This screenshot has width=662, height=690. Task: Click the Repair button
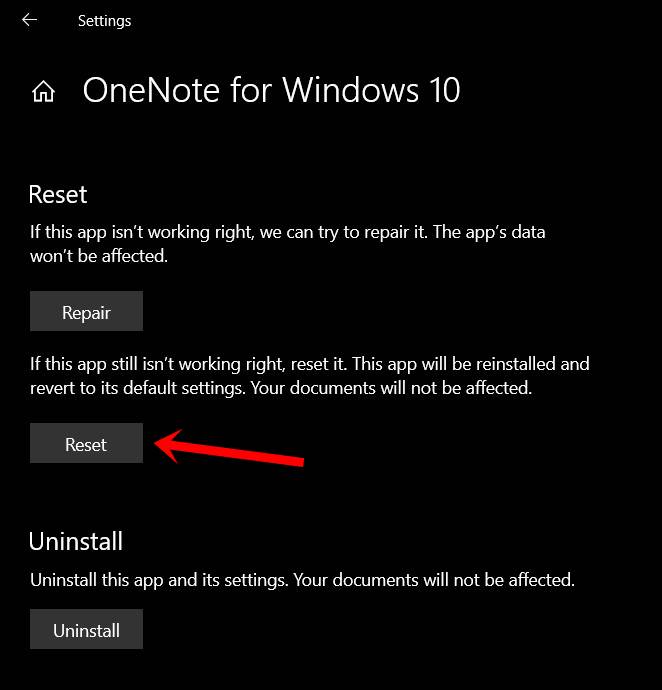tap(86, 311)
